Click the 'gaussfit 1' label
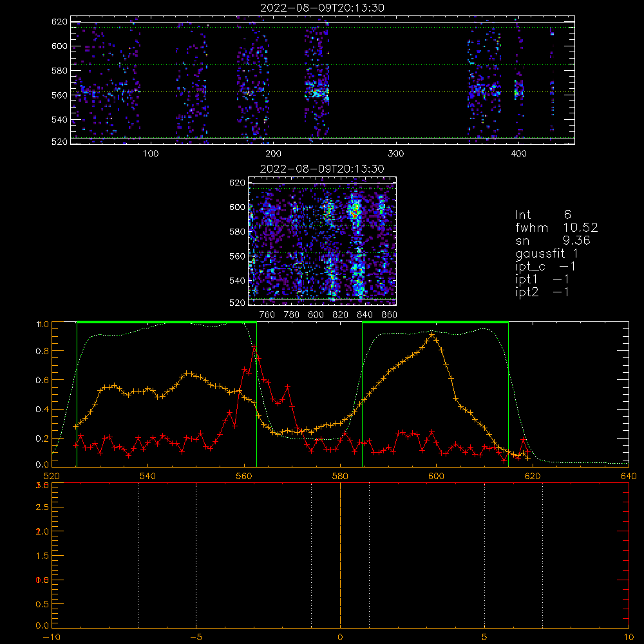Image resolution: width=644 pixels, height=644 pixels. (547, 253)
